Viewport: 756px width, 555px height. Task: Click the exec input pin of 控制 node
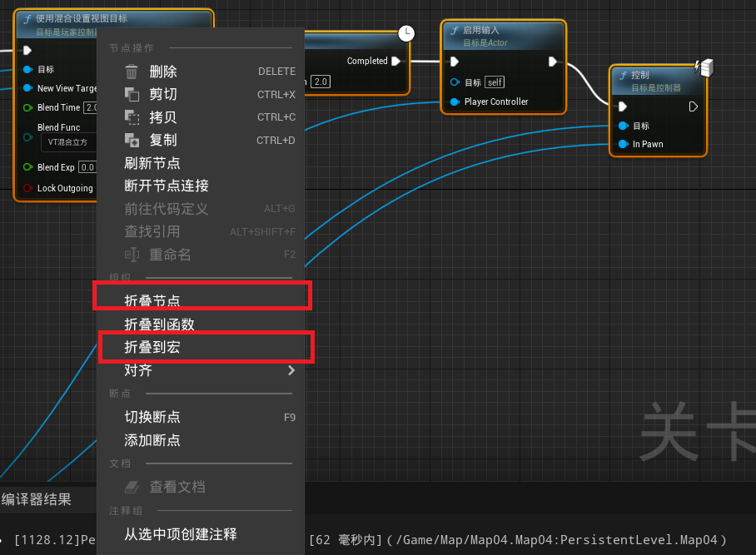pos(623,107)
